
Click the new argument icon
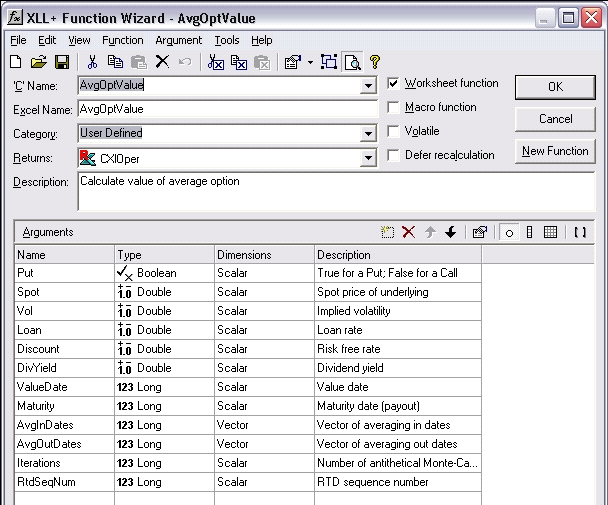pos(387,232)
